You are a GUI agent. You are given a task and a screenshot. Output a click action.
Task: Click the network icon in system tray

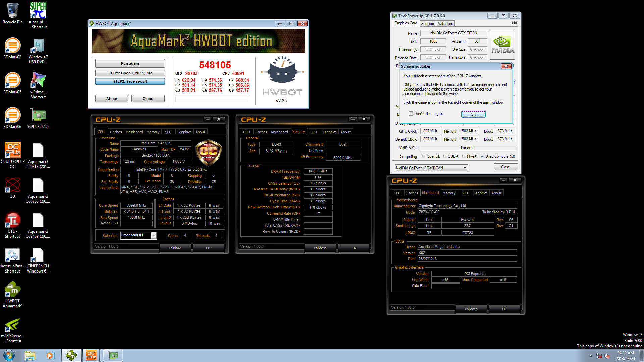(x=599, y=356)
